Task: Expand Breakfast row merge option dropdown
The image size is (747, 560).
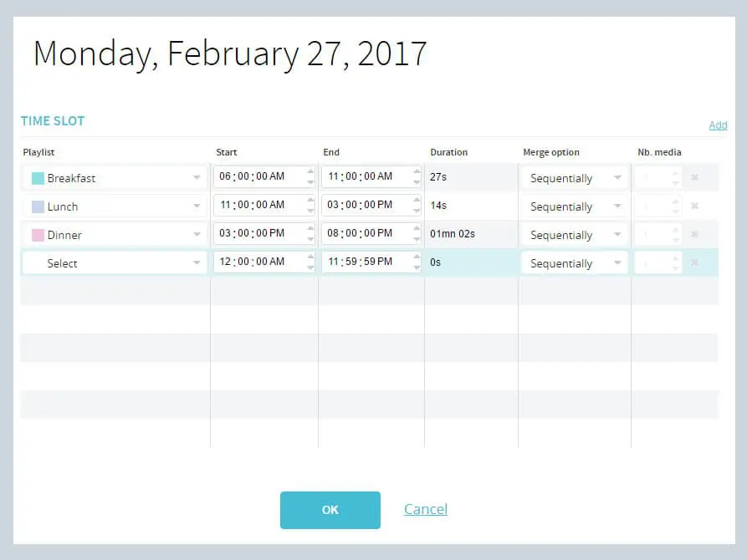Action: coord(574,178)
